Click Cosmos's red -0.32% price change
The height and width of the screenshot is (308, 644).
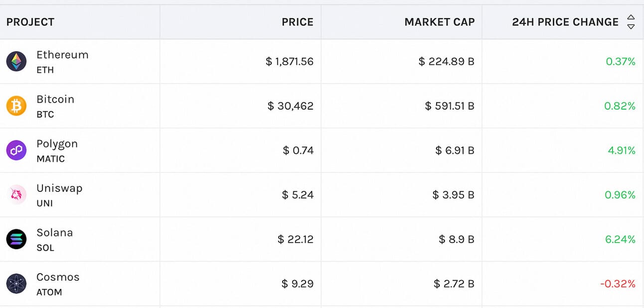(x=618, y=284)
